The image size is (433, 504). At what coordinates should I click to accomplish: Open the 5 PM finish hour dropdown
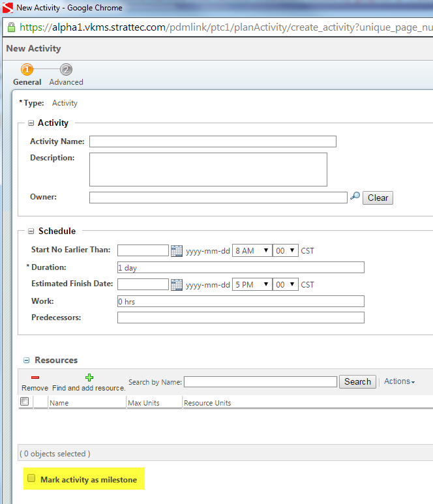coord(252,285)
